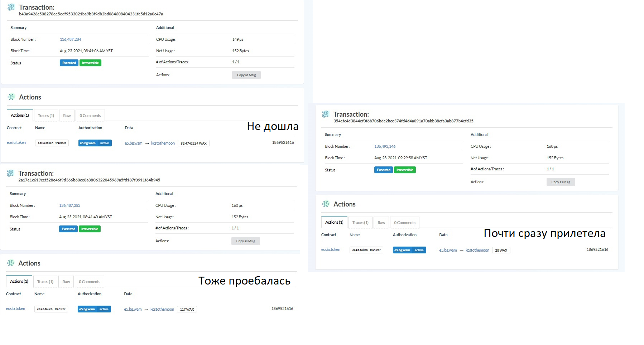Click the 28 WAX amount

click(x=501, y=250)
